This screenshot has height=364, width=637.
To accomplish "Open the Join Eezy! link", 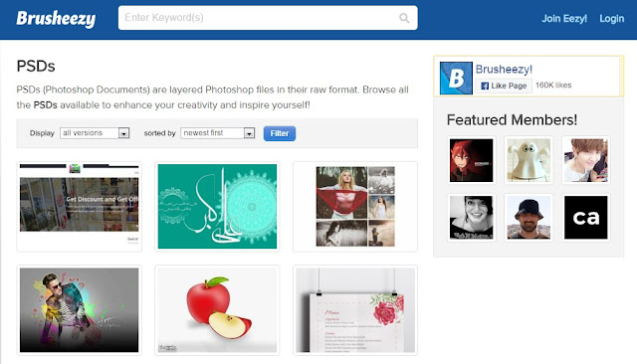I will 564,19.
